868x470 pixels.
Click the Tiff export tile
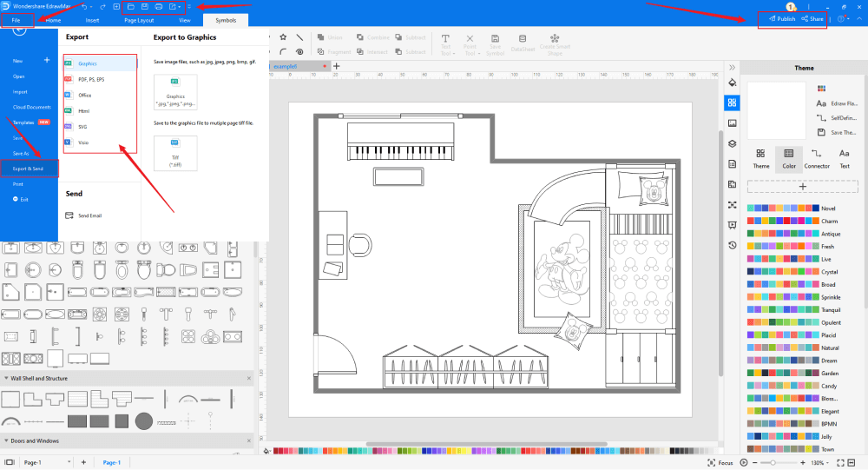(175, 154)
